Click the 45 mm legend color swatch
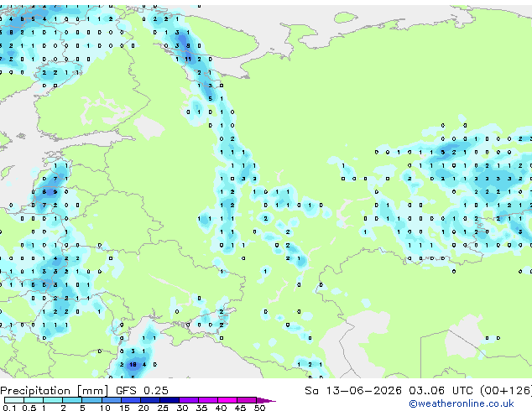The image size is (532, 411). [x=247, y=400]
